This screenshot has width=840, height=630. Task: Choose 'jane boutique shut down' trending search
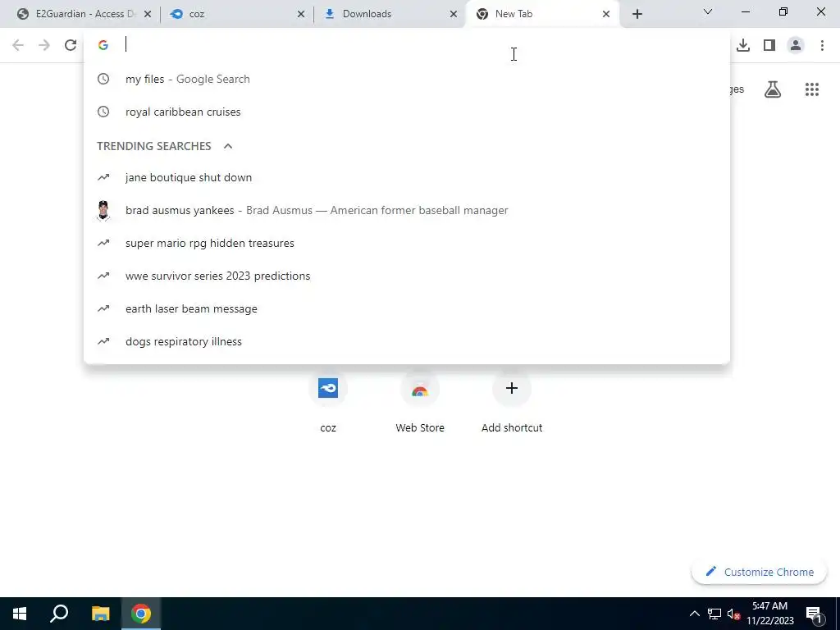click(x=407, y=177)
